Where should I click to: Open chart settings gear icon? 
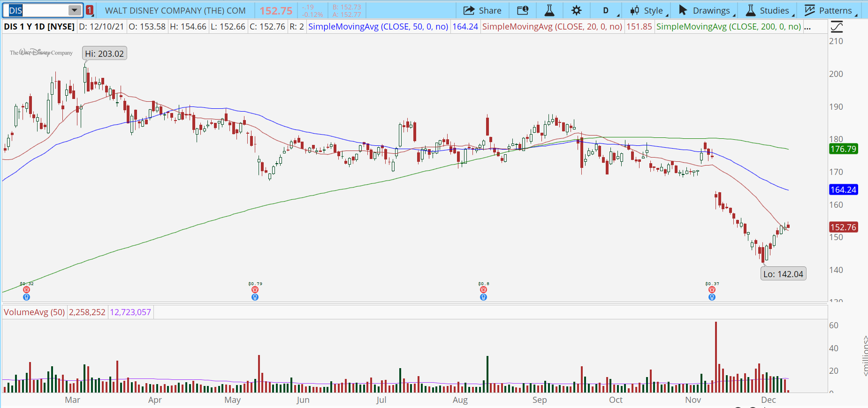pos(576,10)
